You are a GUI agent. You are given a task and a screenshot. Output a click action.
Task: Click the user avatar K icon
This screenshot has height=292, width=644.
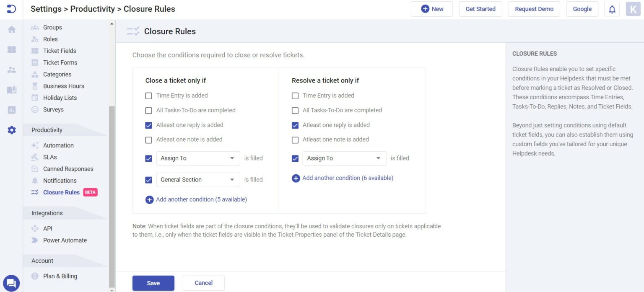coord(633,9)
